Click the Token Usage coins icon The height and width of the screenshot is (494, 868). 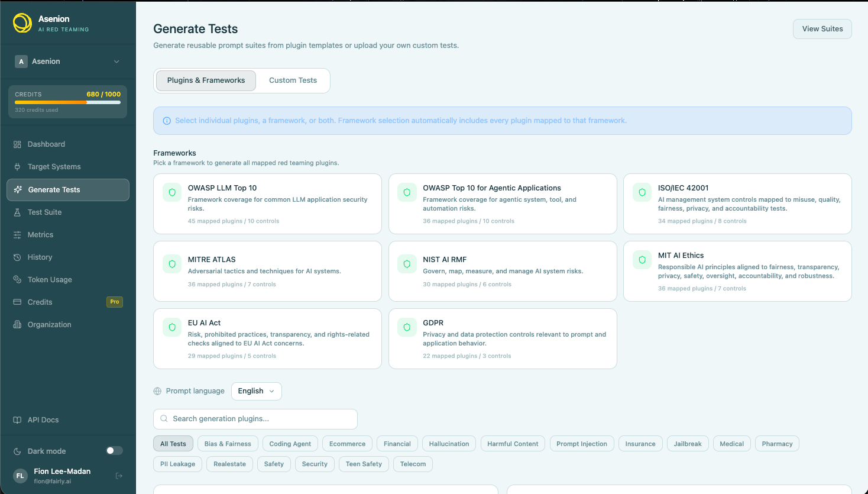pos(17,280)
